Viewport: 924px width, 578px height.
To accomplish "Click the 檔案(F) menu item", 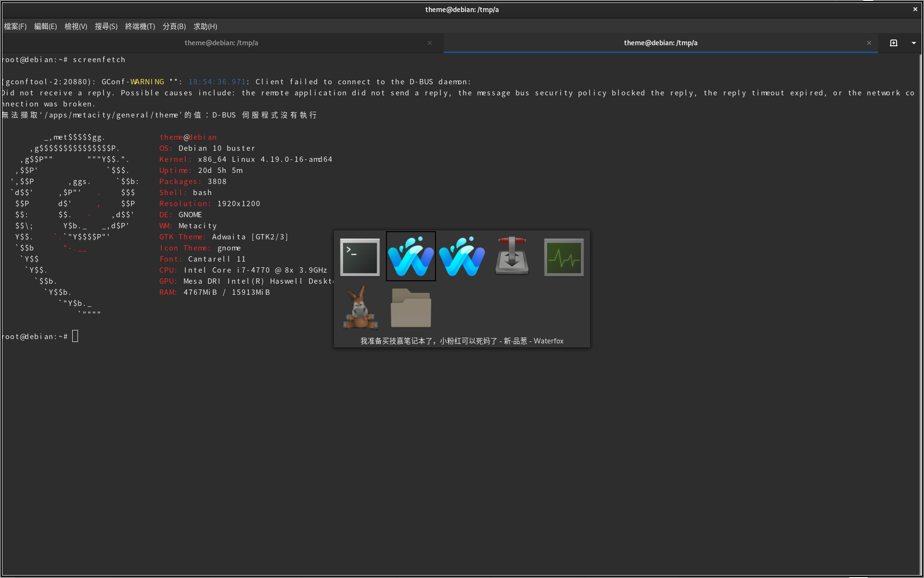I will click(14, 26).
